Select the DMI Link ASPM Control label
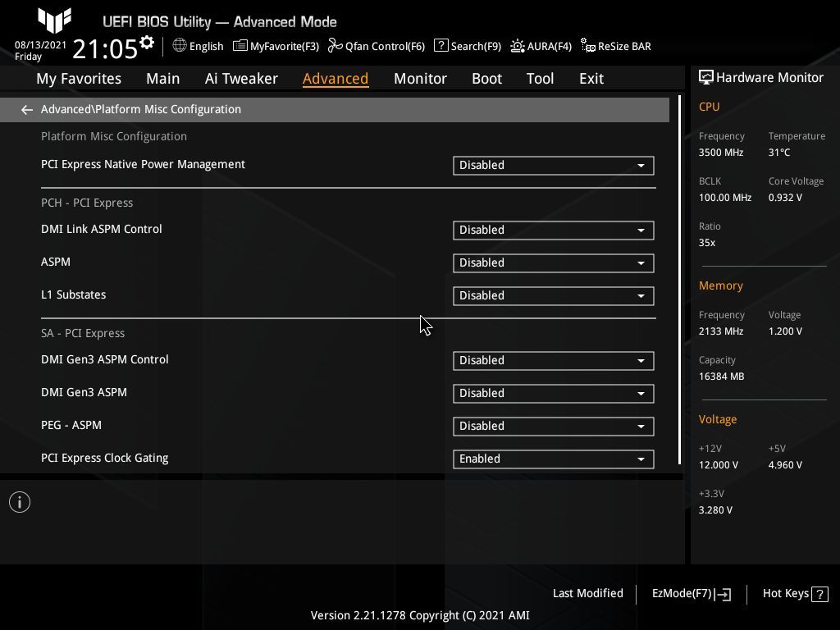This screenshot has width=840, height=630. pyautogui.click(x=101, y=230)
